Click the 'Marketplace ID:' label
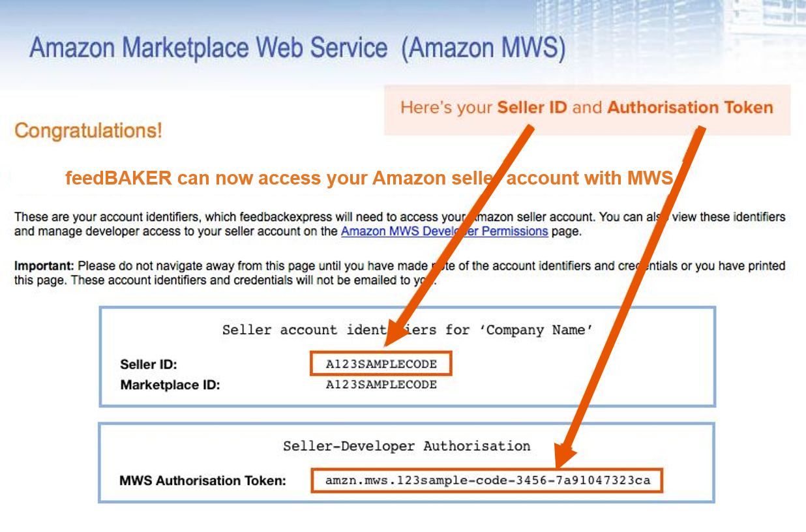 [x=170, y=385]
